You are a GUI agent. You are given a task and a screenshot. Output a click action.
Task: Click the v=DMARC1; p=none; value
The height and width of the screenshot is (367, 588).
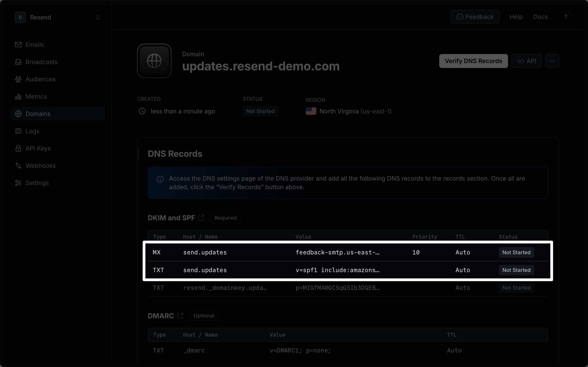(300, 350)
